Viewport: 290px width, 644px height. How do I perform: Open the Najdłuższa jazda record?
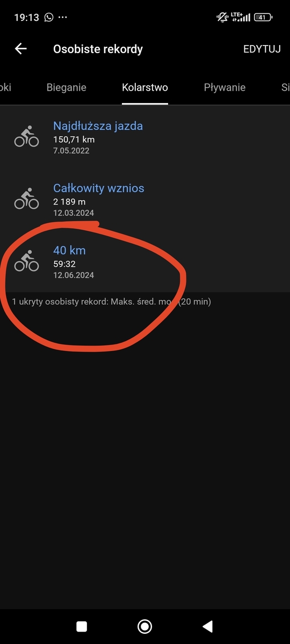coord(145,136)
